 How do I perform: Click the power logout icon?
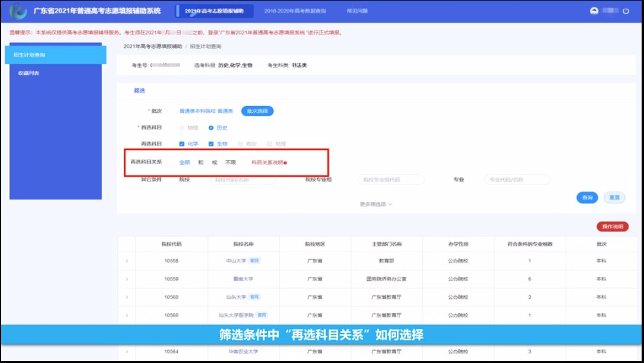click(x=626, y=11)
